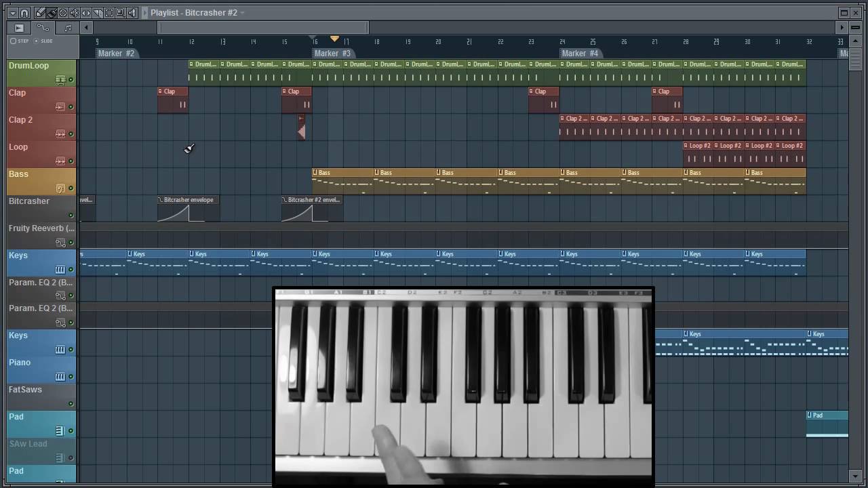Image resolution: width=868 pixels, height=488 pixels.
Task: Select the Draw pencil tool
Action: [x=40, y=13]
